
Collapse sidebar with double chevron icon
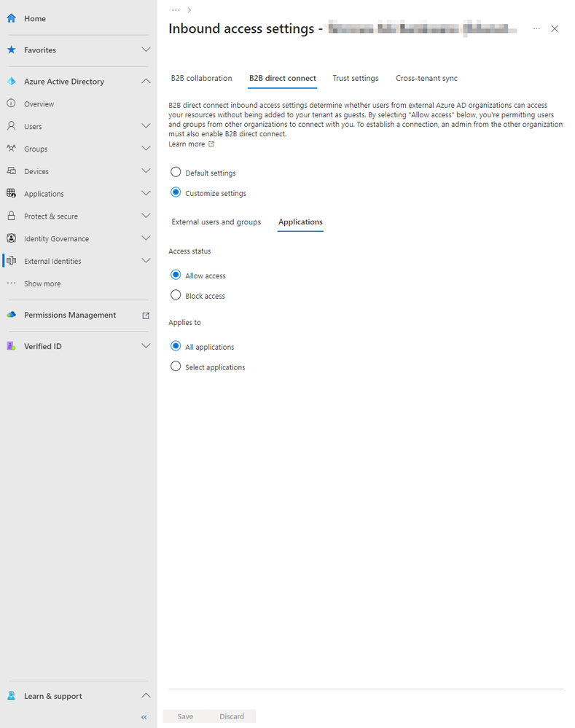(x=144, y=717)
